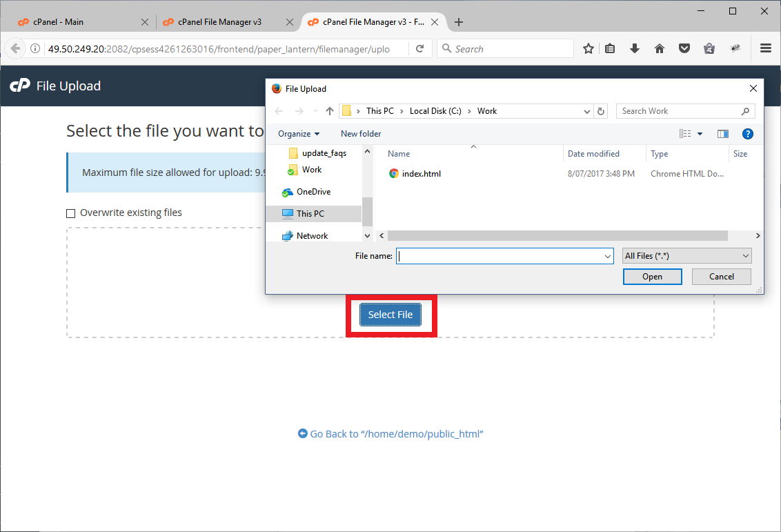Switch to the cPanel - Main tab

point(76,22)
